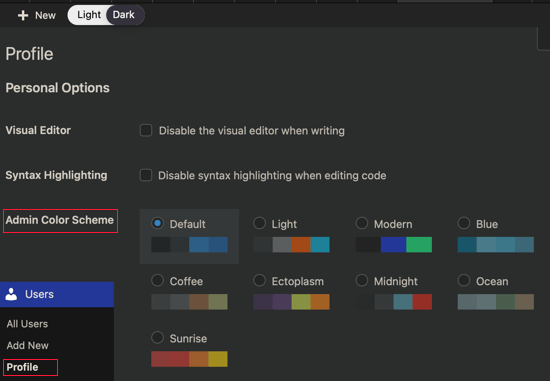Click the Ectoplasm scheme color palette

291,302
